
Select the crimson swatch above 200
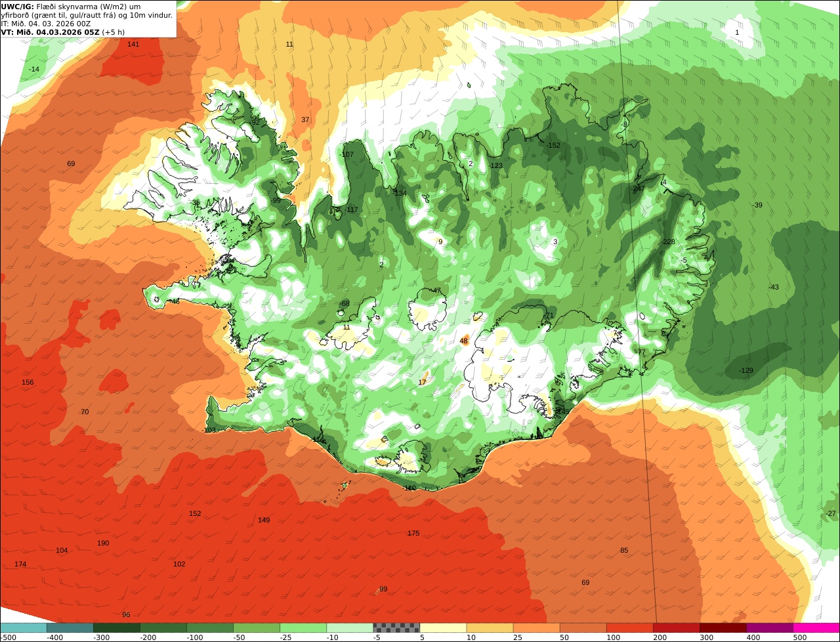pyautogui.click(x=676, y=628)
